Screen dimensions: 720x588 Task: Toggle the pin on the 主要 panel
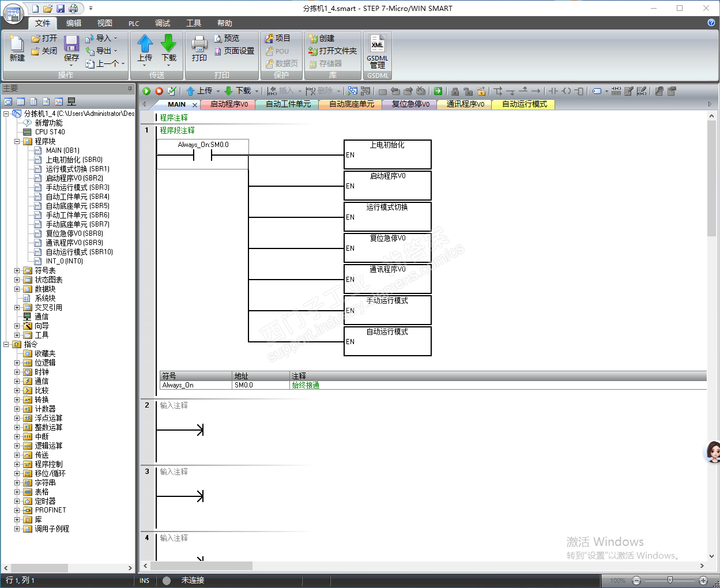[x=130, y=88]
